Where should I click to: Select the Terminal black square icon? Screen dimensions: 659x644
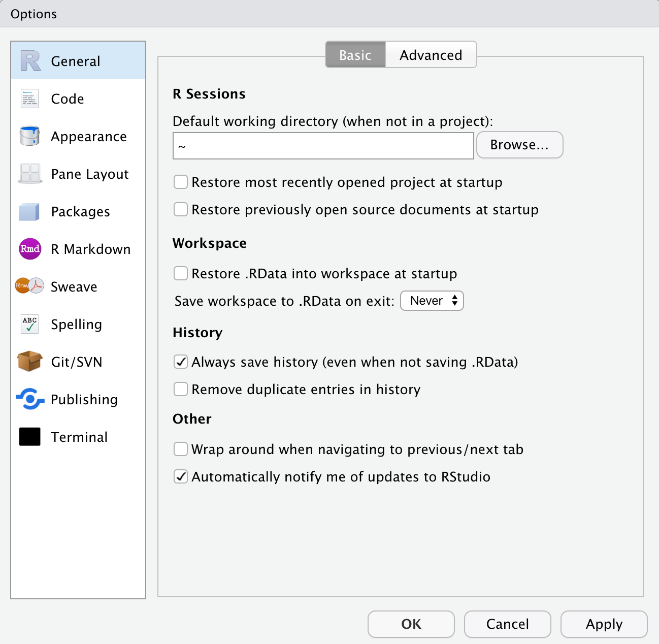pyautogui.click(x=29, y=436)
